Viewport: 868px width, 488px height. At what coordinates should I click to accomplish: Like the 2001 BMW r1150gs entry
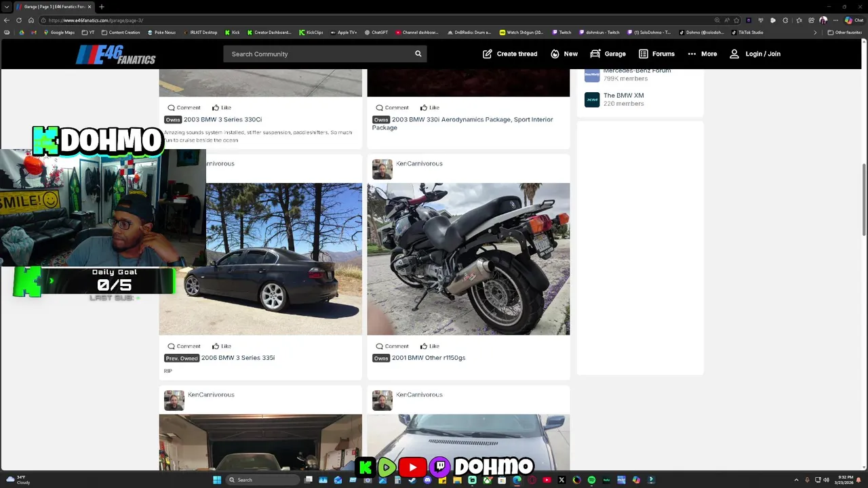click(430, 346)
